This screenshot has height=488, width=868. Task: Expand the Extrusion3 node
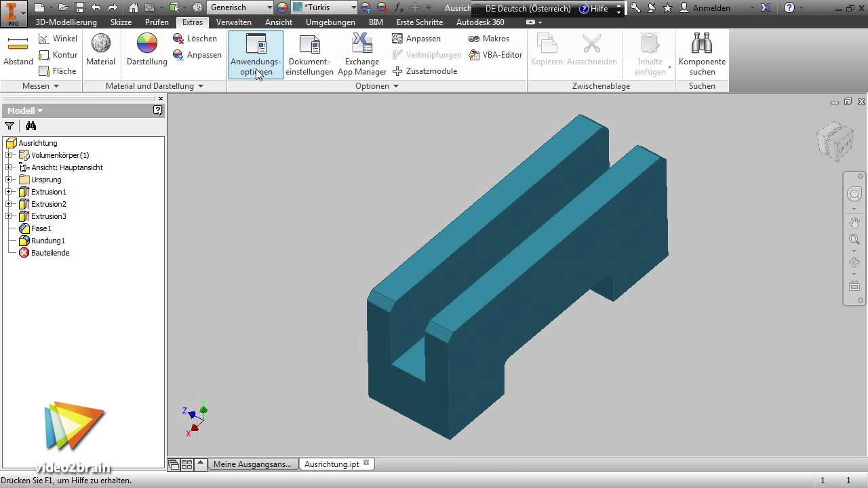tap(9, 216)
